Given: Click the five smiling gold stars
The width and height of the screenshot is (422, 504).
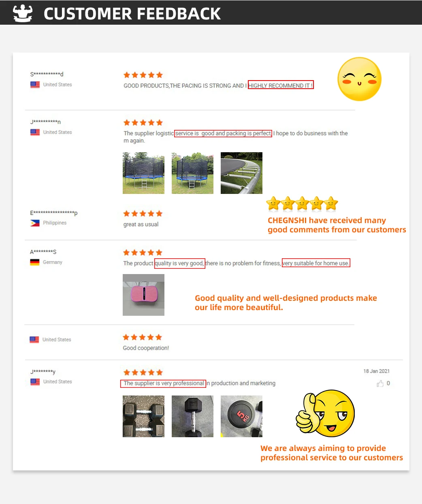Looking at the screenshot, I should click(302, 204).
